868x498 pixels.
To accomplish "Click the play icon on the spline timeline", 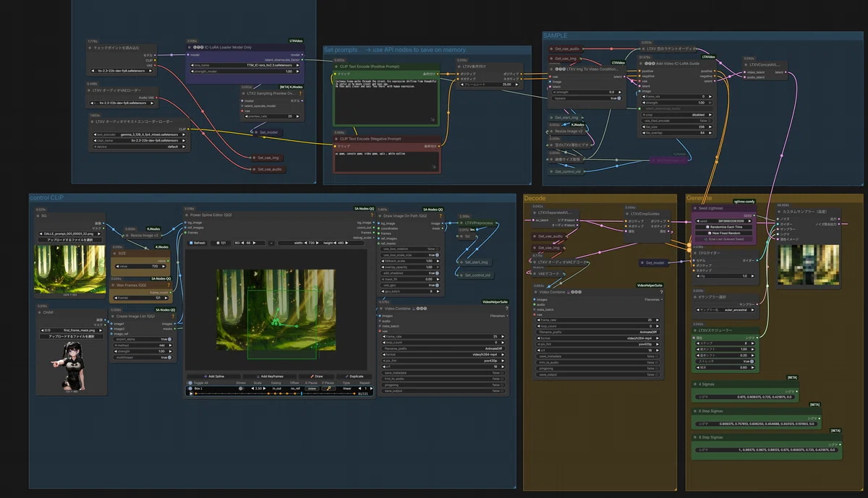I will [191, 393].
